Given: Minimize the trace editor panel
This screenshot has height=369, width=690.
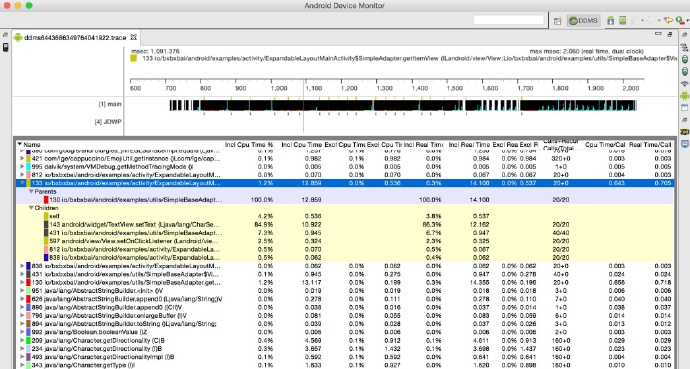Looking at the screenshot, I should pyautogui.click(x=658, y=34).
